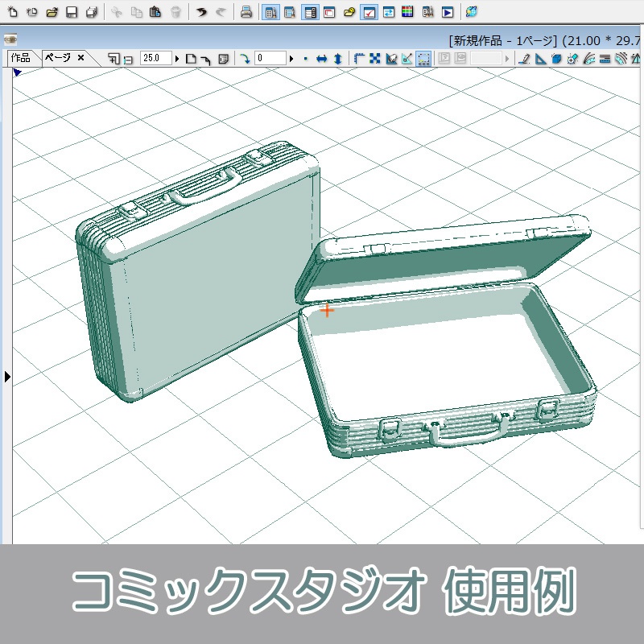Screen dimensions: 644x644
Task: Select the undo icon on the toolbar
Action: [x=201, y=11]
